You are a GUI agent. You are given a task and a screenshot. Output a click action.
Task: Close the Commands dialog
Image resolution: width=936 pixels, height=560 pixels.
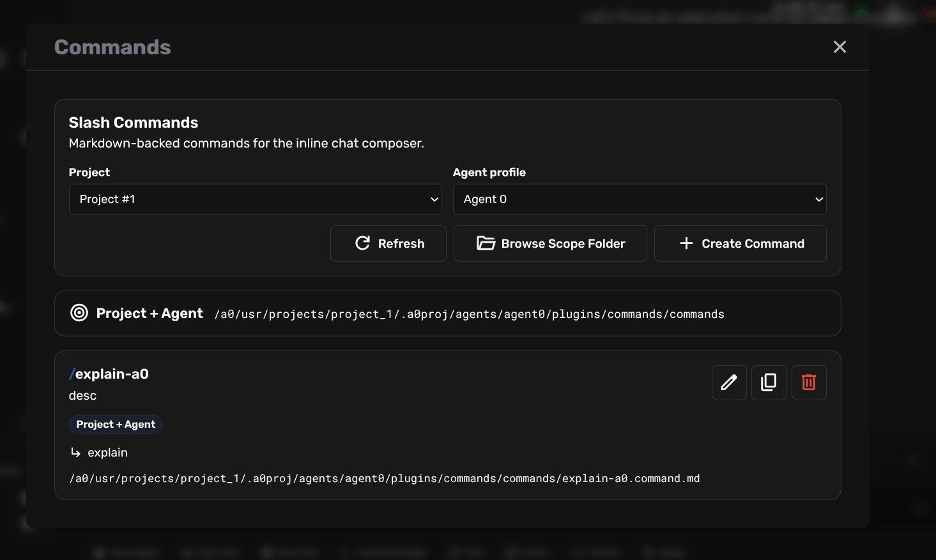tap(840, 47)
